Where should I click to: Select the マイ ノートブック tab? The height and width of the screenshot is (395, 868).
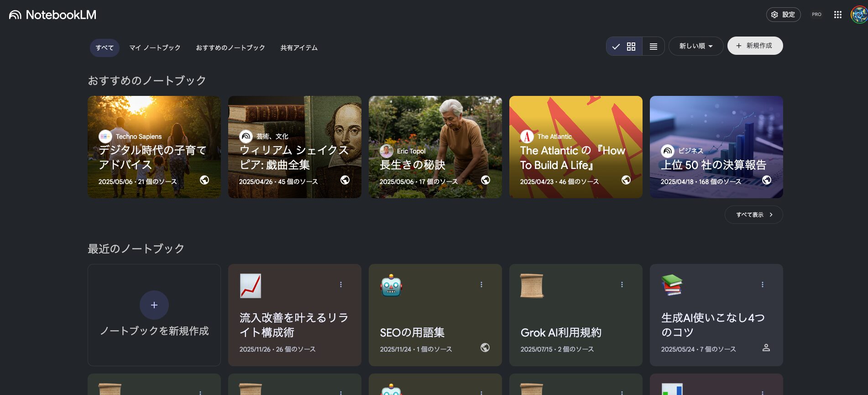click(x=155, y=48)
